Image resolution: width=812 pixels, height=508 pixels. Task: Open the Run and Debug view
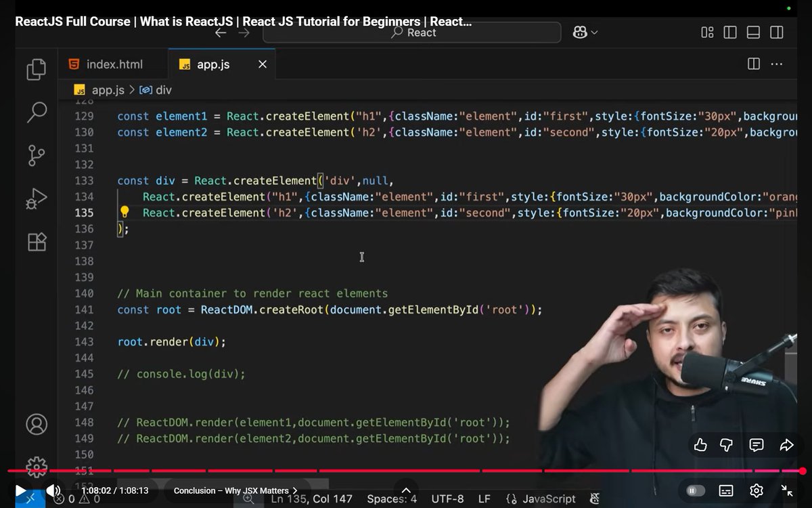[x=36, y=198]
